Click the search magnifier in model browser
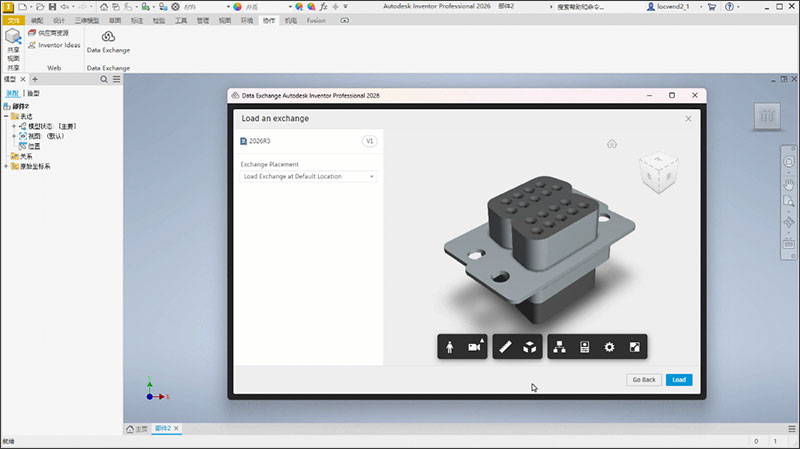This screenshot has height=449, width=800. click(104, 79)
